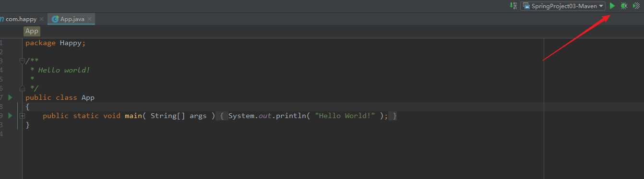The width and height of the screenshot is (644, 179).
Task: Run main method from gutter arrow
Action: click(x=11, y=116)
